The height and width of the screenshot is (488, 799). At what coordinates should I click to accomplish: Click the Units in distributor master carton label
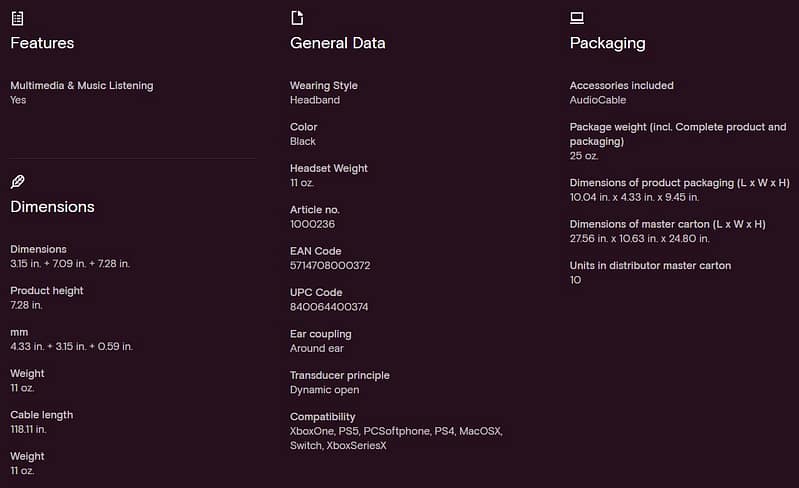pos(650,265)
